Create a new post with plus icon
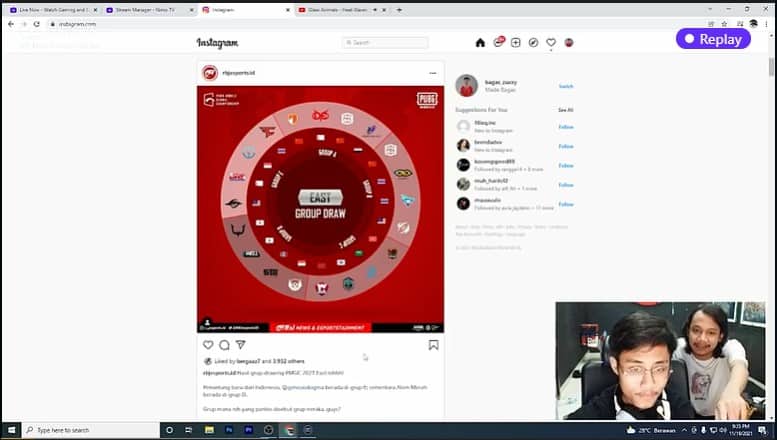The height and width of the screenshot is (440, 777). point(515,43)
